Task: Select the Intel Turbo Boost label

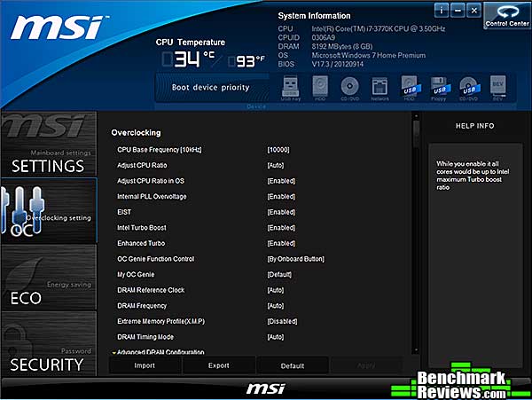Action: click(x=142, y=228)
